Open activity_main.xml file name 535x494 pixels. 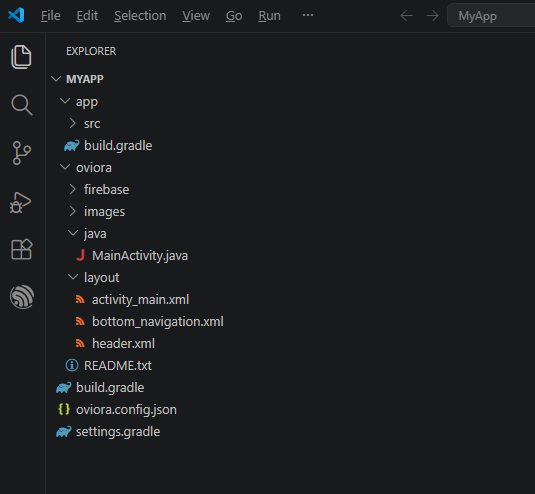(x=140, y=300)
